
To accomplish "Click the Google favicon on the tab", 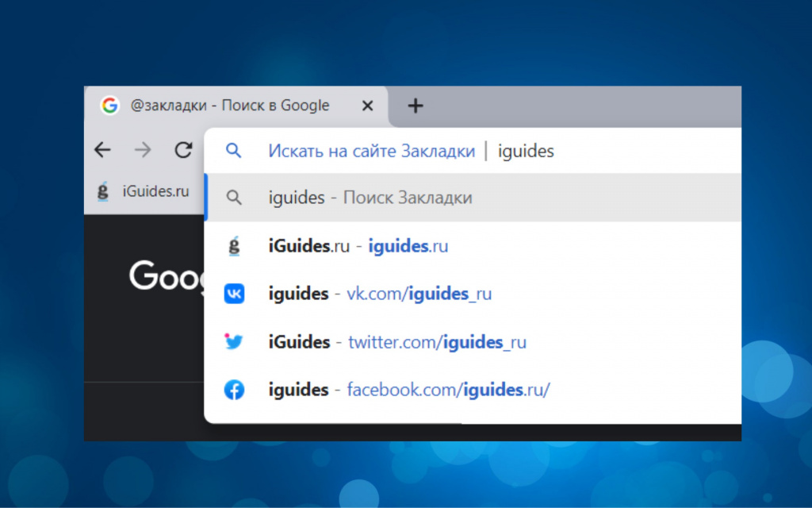I will (109, 106).
